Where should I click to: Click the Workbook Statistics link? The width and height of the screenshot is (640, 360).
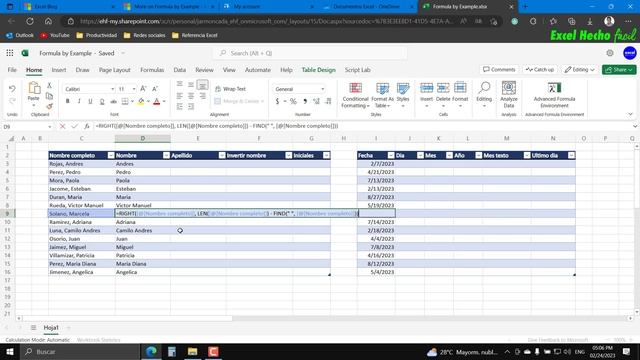click(x=98, y=340)
